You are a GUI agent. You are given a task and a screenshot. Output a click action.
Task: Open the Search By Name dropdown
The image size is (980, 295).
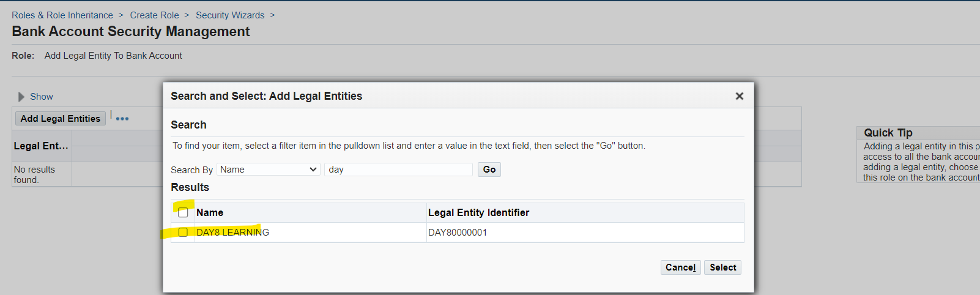click(x=269, y=170)
